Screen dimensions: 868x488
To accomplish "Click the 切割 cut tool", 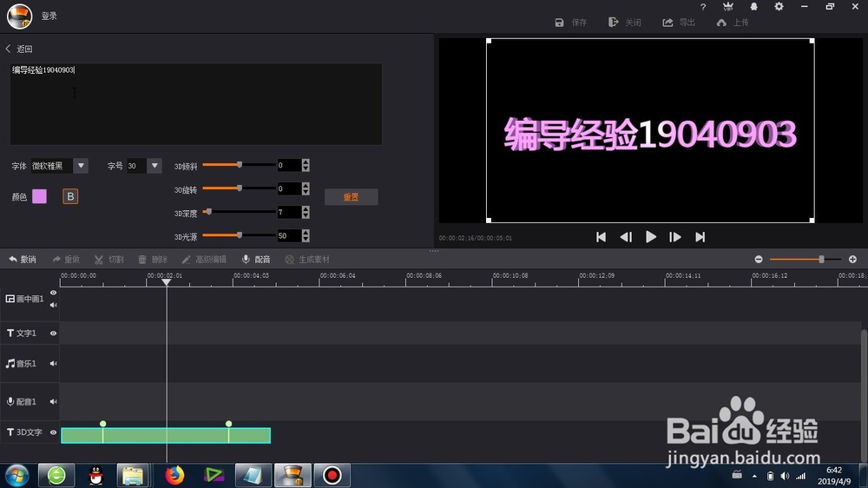I will [x=109, y=260].
